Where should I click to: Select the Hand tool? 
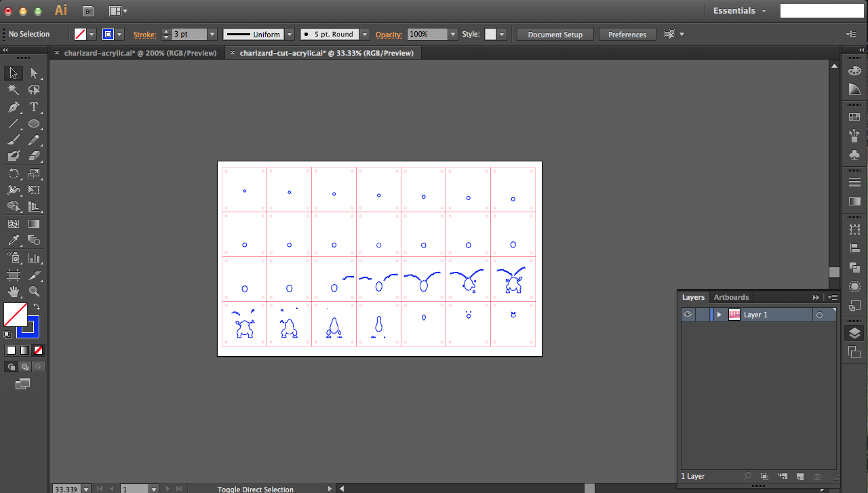point(14,292)
